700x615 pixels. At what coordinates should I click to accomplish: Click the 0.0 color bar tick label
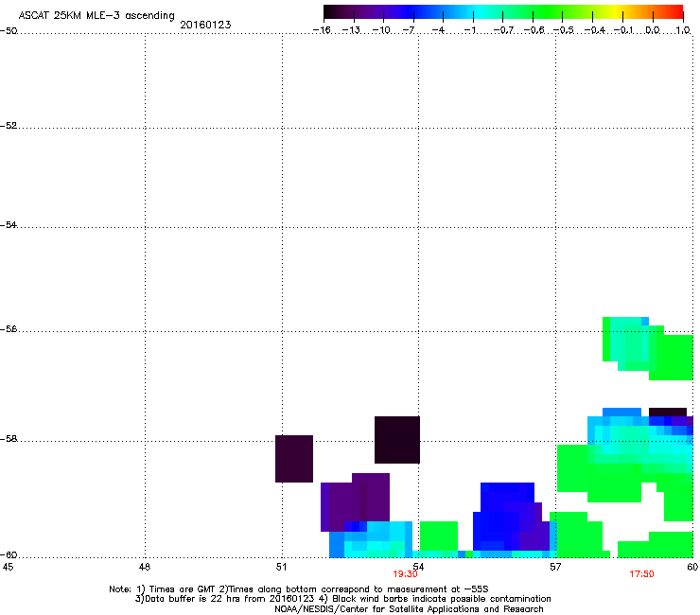coord(653,30)
